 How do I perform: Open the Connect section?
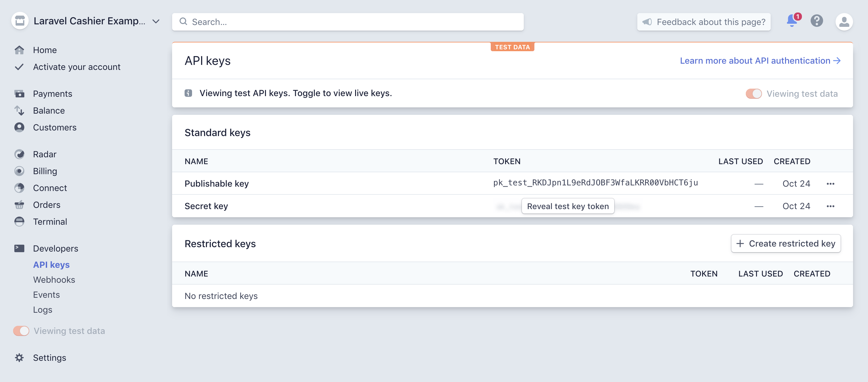pos(50,188)
